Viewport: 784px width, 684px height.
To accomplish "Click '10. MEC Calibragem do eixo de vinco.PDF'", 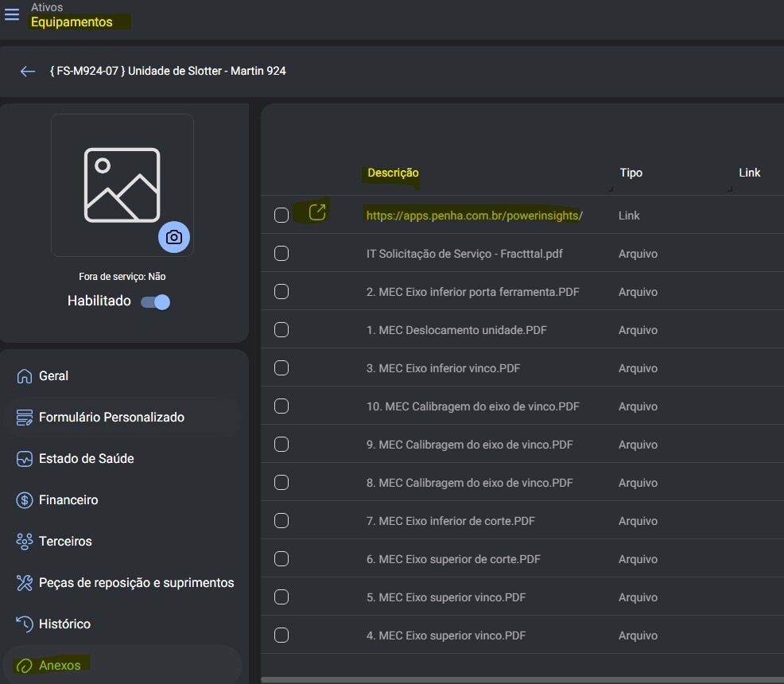I will pyautogui.click(x=472, y=406).
